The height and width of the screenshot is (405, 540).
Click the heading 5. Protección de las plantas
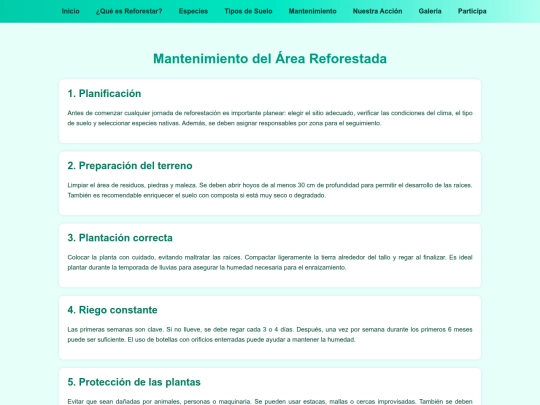(134, 382)
